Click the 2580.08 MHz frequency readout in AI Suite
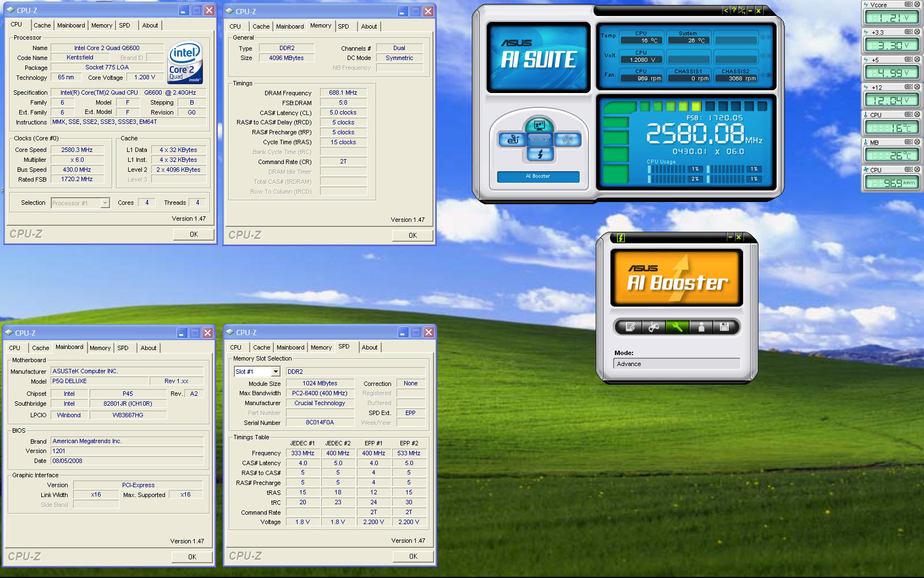This screenshot has width=924, height=578. (704, 134)
